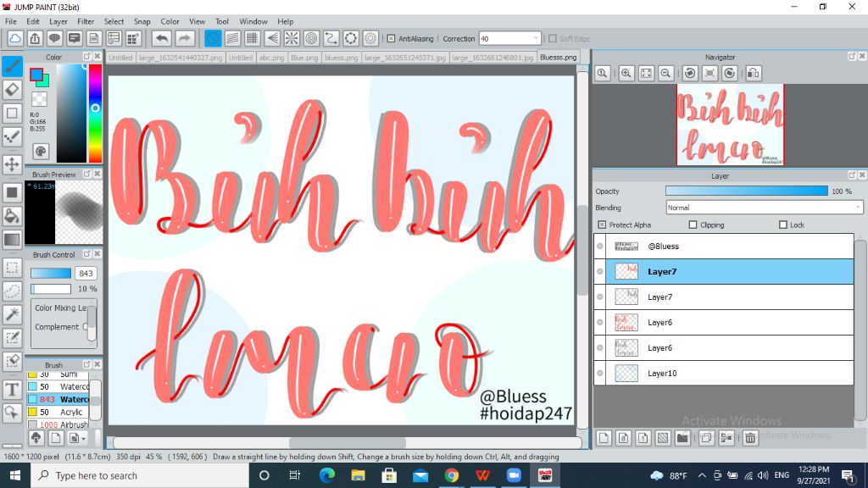This screenshot has width=868, height=488.
Task: Select the Text tool
Action: coord(12,390)
